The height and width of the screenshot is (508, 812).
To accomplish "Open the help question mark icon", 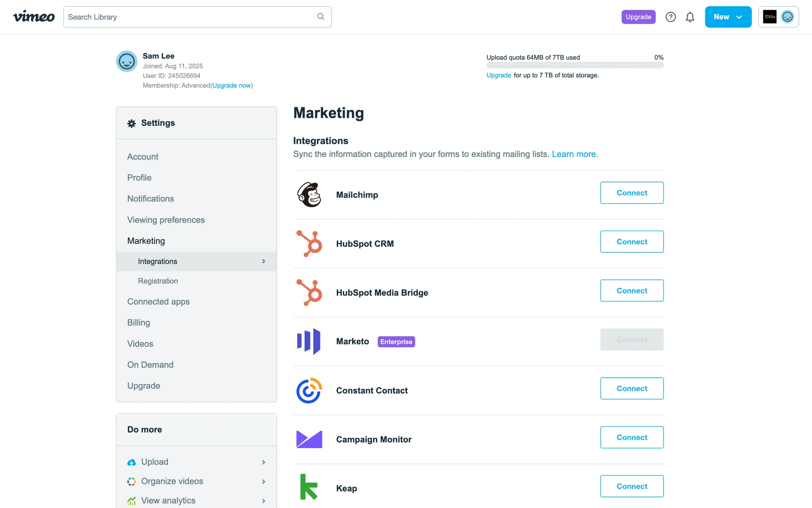I will click(x=670, y=17).
